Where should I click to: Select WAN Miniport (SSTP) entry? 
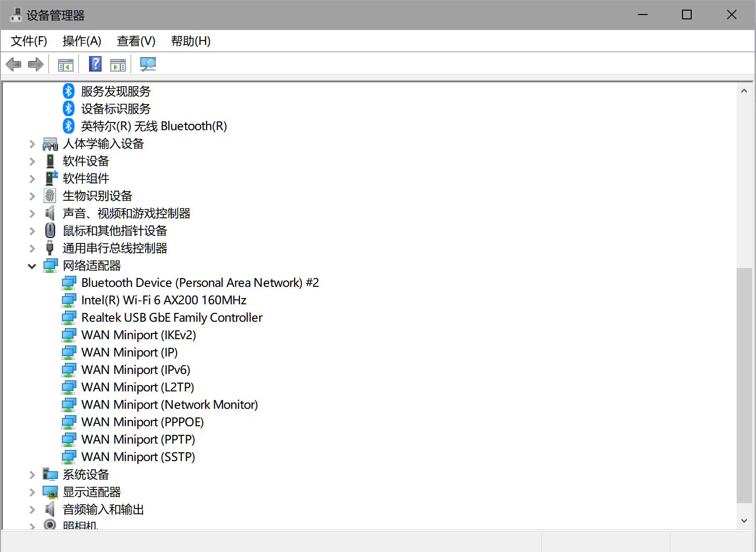(x=138, y=457)
